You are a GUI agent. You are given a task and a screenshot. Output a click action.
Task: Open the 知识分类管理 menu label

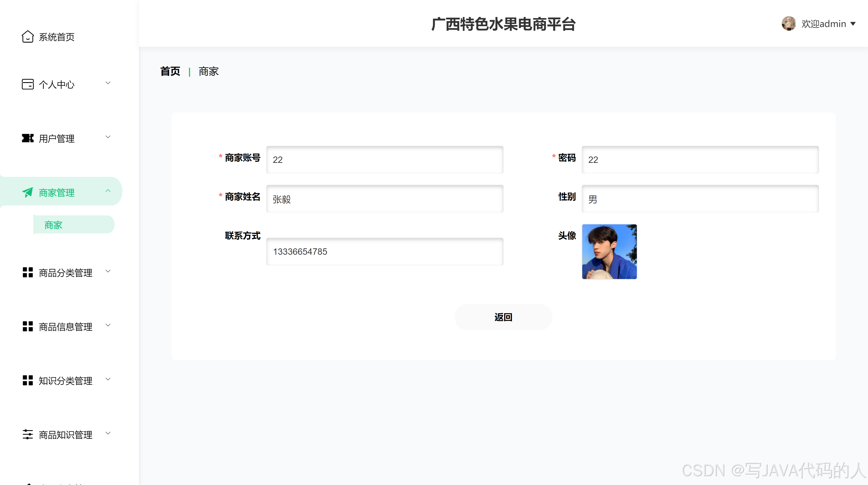pyautogui.click(x=65, y=380)
